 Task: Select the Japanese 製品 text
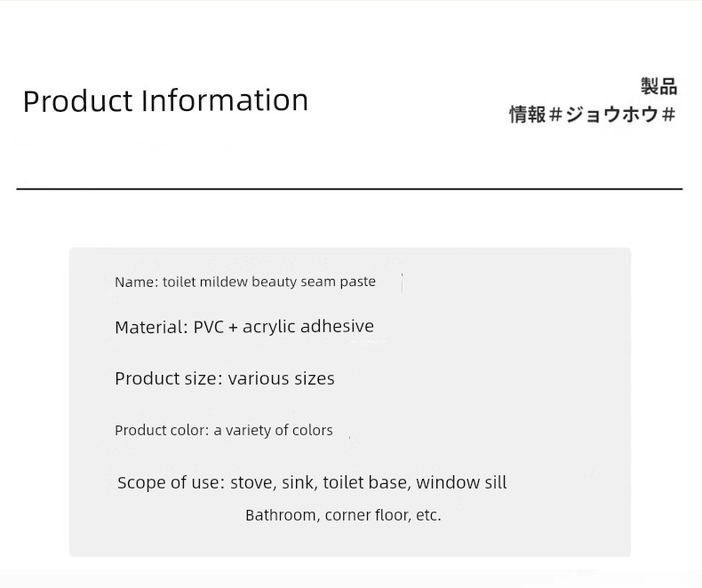(658, 86)
